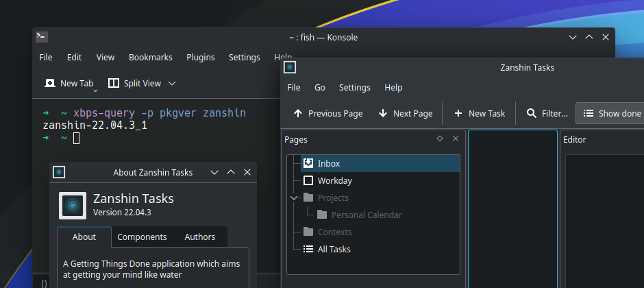This screenshot has width=644, height=288.
Task: Click the Konsole terminal icon in title bar
Action: [x=42, y=37]
